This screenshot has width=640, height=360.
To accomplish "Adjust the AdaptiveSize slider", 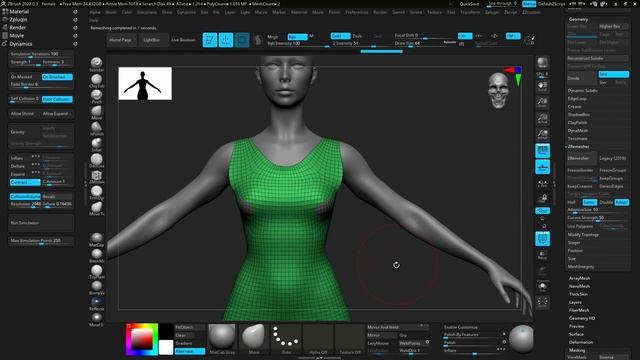I will point(598,210).
